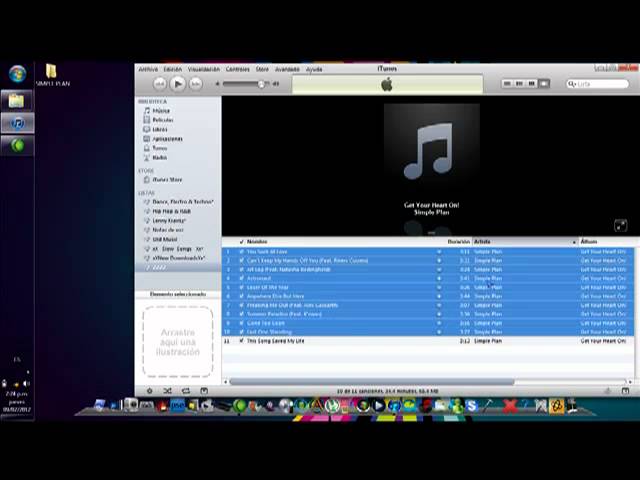Open Ping dropdown for Loser Of The Year
The height and width of the screenshot is (480, 640).
tap(439, 287)
